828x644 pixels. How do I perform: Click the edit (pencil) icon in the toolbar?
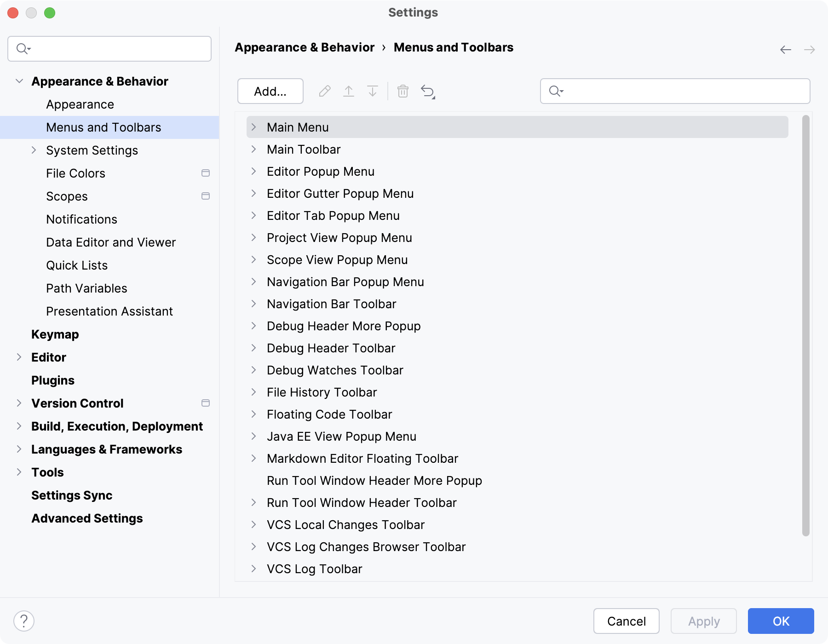coord(325,91)
